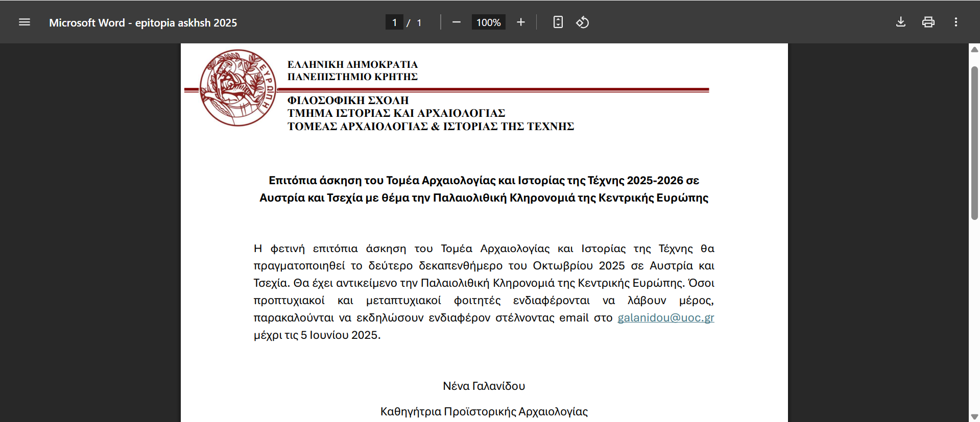The height and width of the screenshot is (422, 980).
Task: Download the PDF file
Action: click(x=901, y=22)
